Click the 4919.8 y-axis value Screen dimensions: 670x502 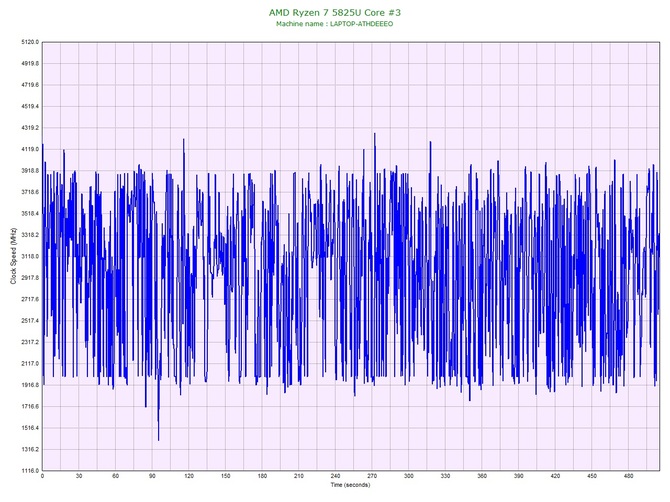pyautogui.click(x=30, y=63)
